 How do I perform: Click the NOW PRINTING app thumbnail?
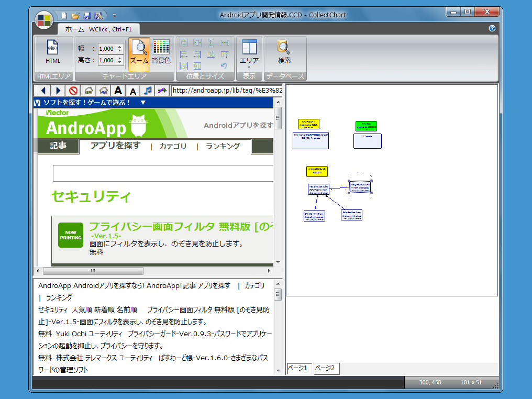tap(71, 235)
